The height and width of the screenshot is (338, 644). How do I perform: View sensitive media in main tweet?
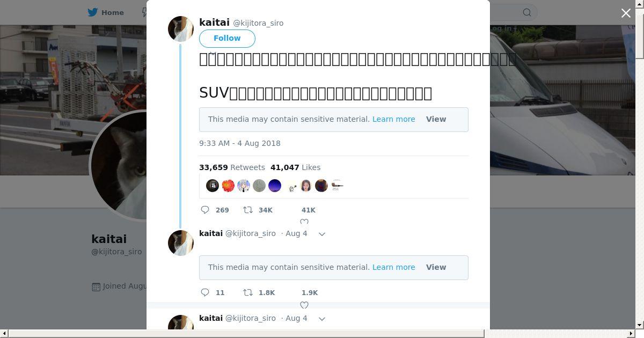pos(436,119)
